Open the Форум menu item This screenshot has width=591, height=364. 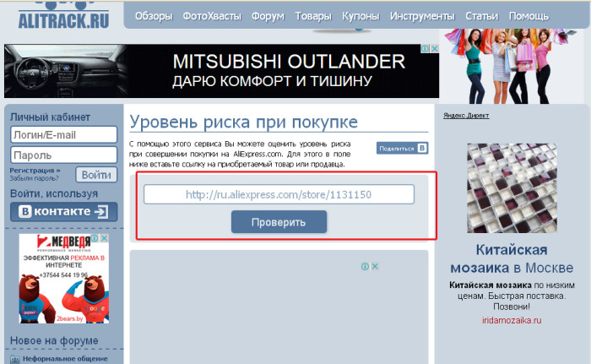(x=268, y=16)
